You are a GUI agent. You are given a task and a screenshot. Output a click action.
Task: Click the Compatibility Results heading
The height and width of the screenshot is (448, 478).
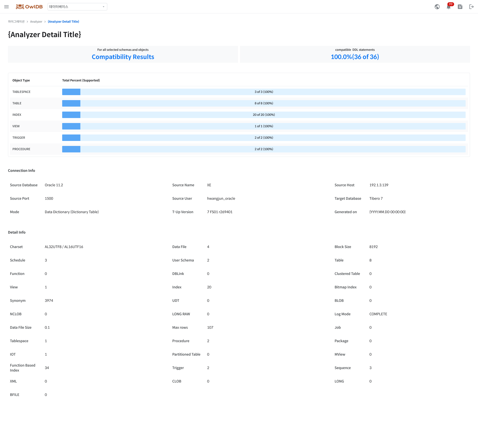coord(123,57)
